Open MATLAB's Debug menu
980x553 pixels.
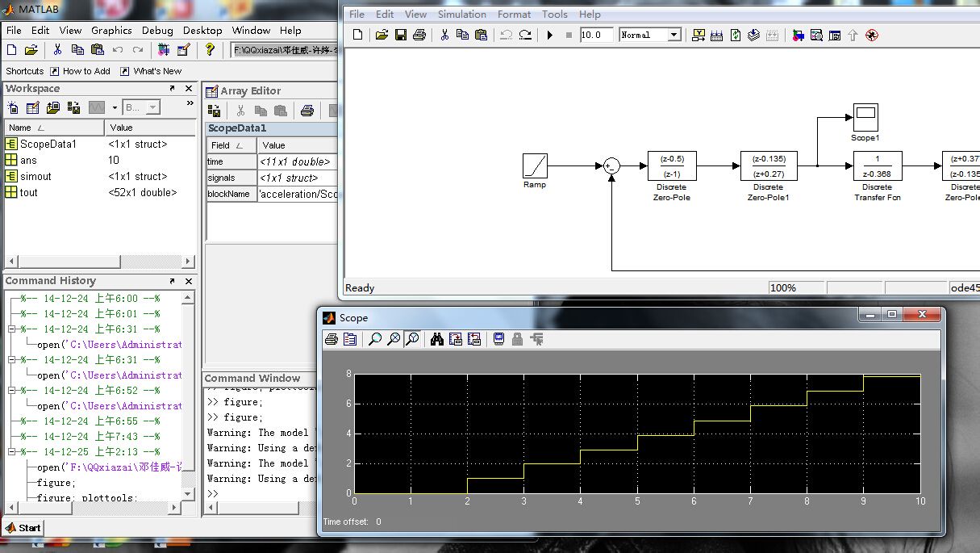[x=157, y=30]
